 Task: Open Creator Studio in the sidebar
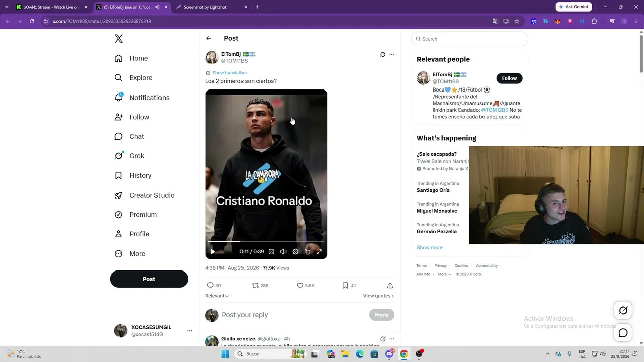click(x=144, y=195)
